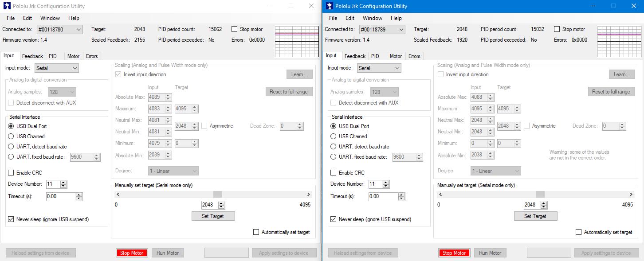Click the target slider's right arrow in #00118789 window
The image size is (644, 261).
(x=631, y=195)
